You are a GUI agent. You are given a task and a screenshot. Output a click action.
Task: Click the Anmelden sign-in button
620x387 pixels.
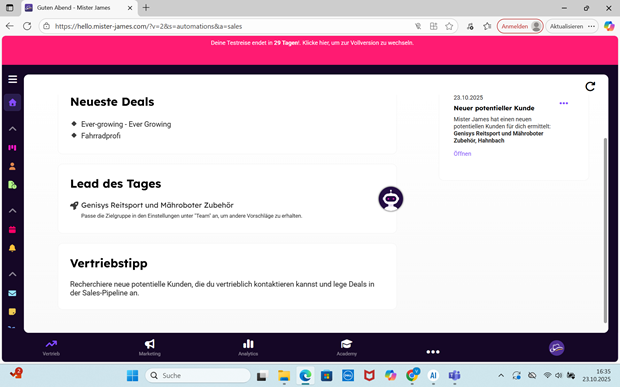click(x=520, y=26)
